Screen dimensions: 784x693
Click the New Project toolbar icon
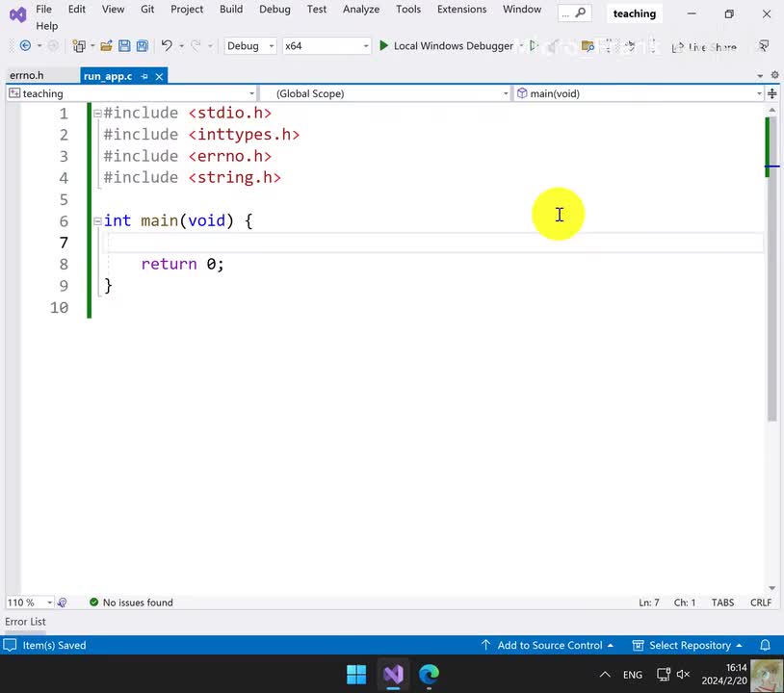[79, 46]
